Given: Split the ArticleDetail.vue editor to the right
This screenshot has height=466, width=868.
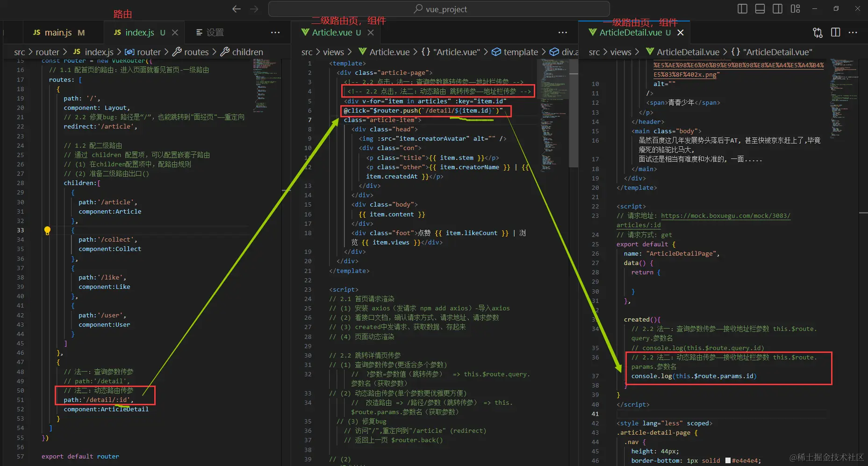Looking at the screenshot, I should click(836, 32).
